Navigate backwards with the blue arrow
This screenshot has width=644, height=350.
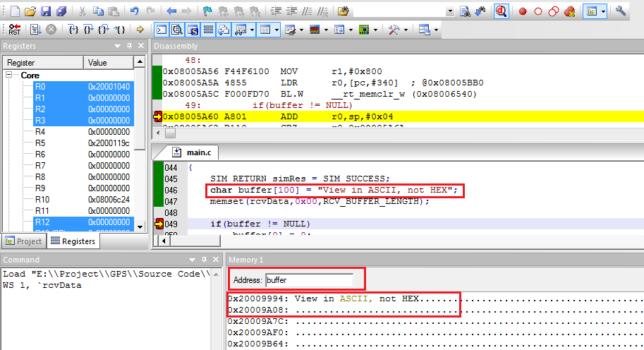(x=171, y=11)
